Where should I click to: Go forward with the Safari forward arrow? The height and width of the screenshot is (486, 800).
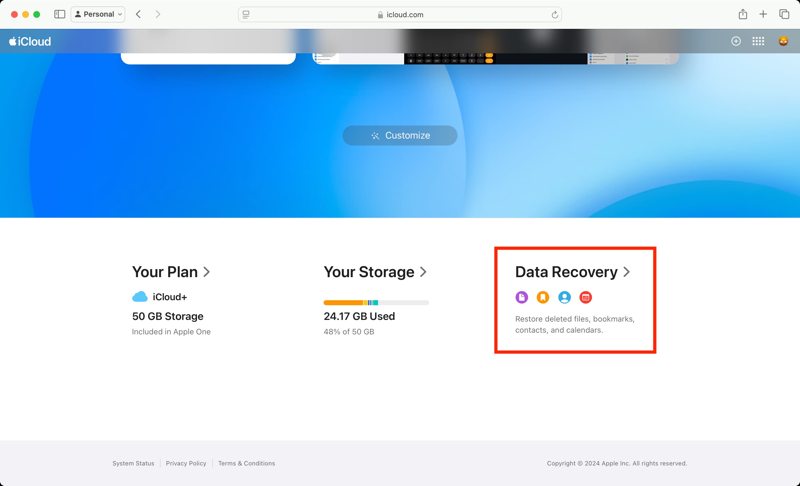point(158,14)
